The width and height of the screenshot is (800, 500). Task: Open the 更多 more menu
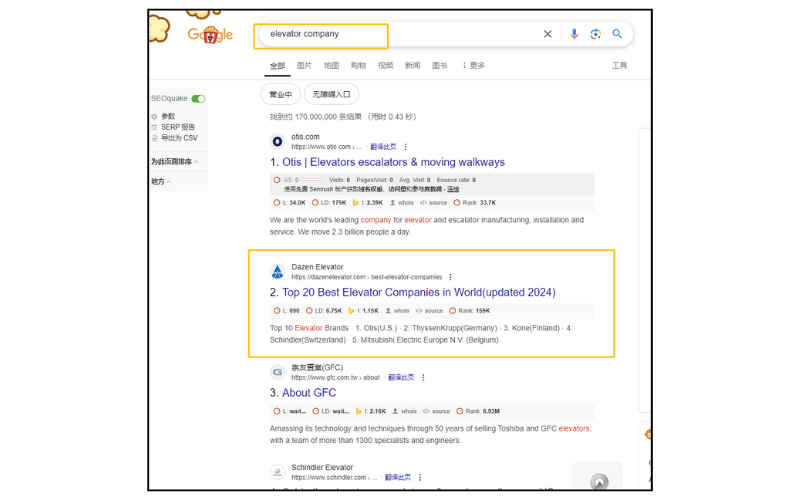(x=473, y=66)
